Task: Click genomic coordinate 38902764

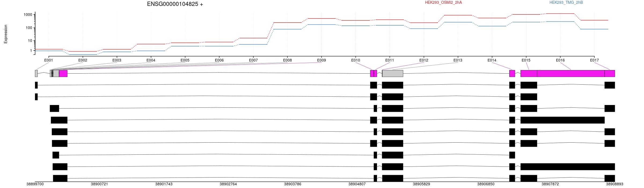Action: [x=228, y=184]
